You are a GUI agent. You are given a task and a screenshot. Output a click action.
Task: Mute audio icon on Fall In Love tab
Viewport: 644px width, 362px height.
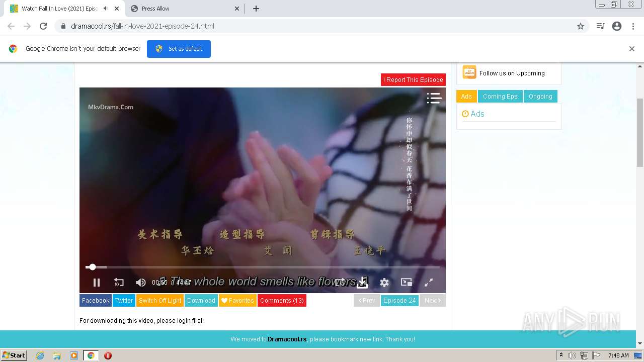(106, 9)
